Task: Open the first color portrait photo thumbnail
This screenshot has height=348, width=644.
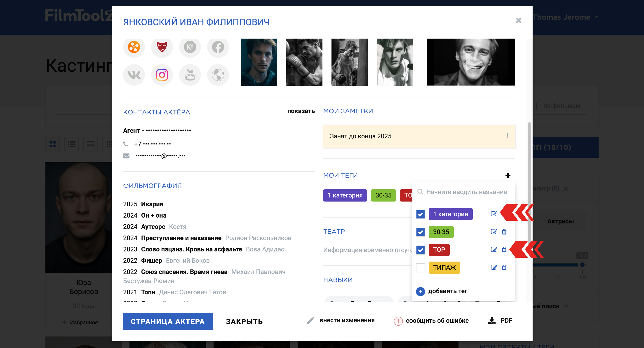Action: 259,62
